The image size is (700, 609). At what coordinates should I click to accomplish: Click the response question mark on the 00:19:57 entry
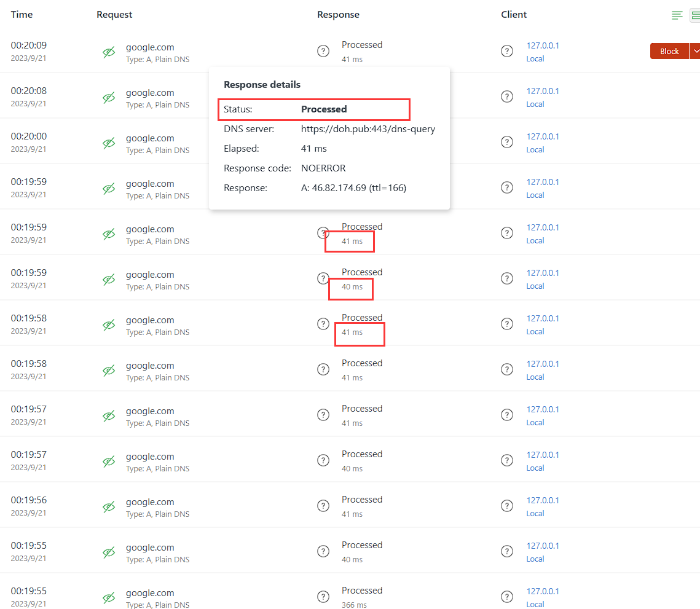coord(323,415)
